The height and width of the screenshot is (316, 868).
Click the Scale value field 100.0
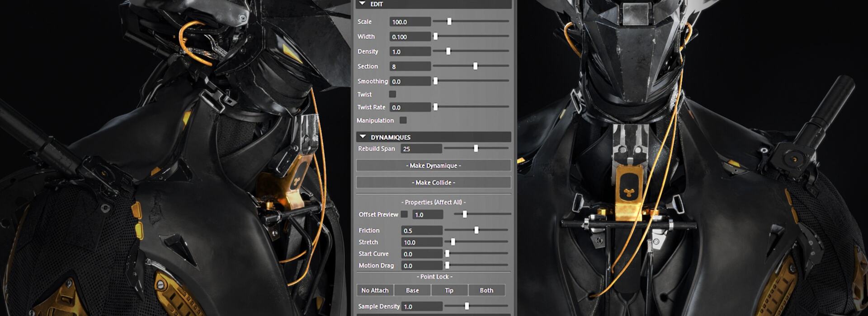(x=410, y=22)
